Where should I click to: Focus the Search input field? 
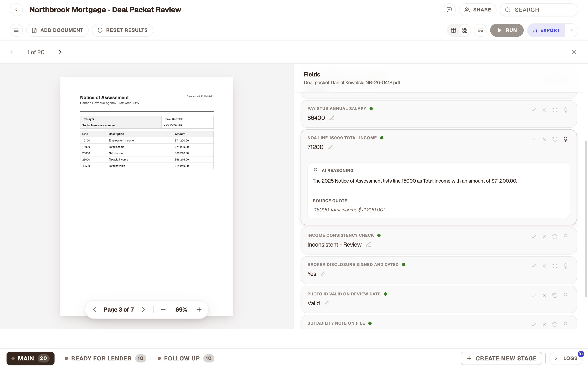coord(539,10)
